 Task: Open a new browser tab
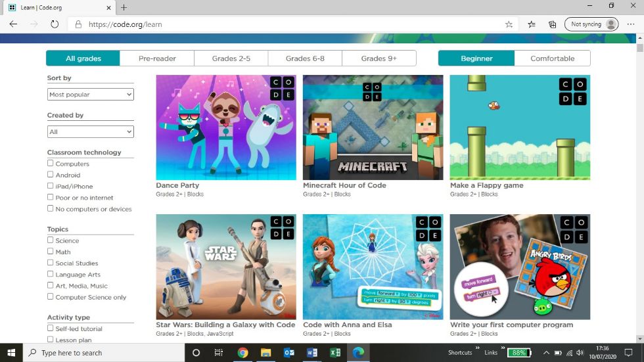point(124,7)
